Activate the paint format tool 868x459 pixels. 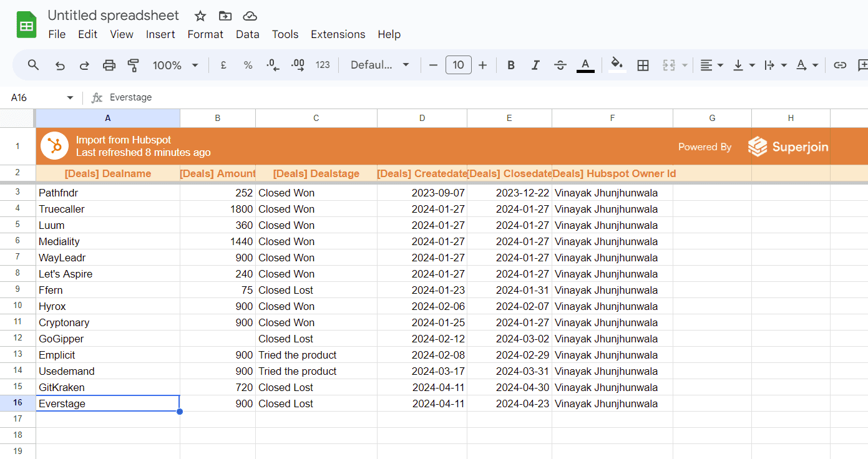pos(133,65)
